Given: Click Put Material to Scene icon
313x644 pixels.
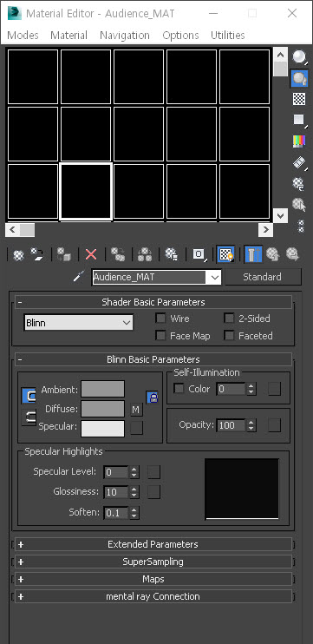Looking at the screenshot, I should [x=38, y=254].
